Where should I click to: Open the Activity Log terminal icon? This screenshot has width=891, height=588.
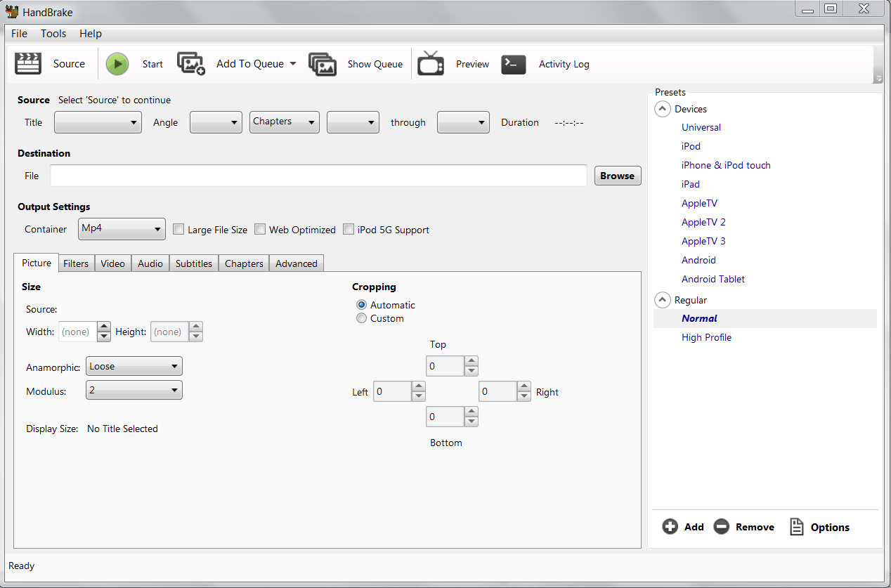pyautogui.click(x=514, y=64)
